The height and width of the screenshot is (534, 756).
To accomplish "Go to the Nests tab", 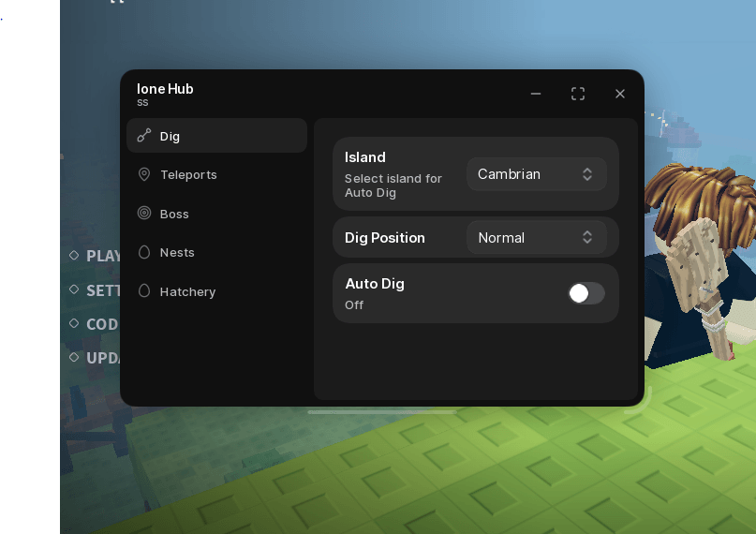I will coord(216,252).
